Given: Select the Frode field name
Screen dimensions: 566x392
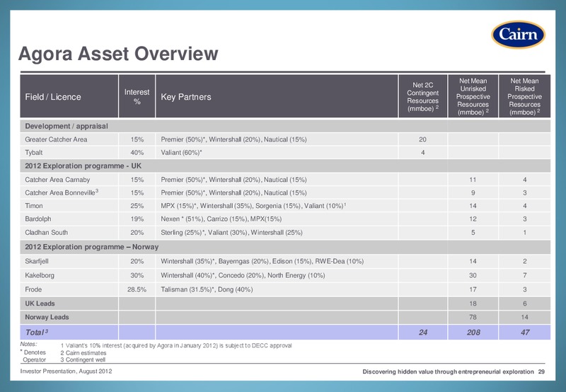Looking at the screenshot, I should coord(33,289).
